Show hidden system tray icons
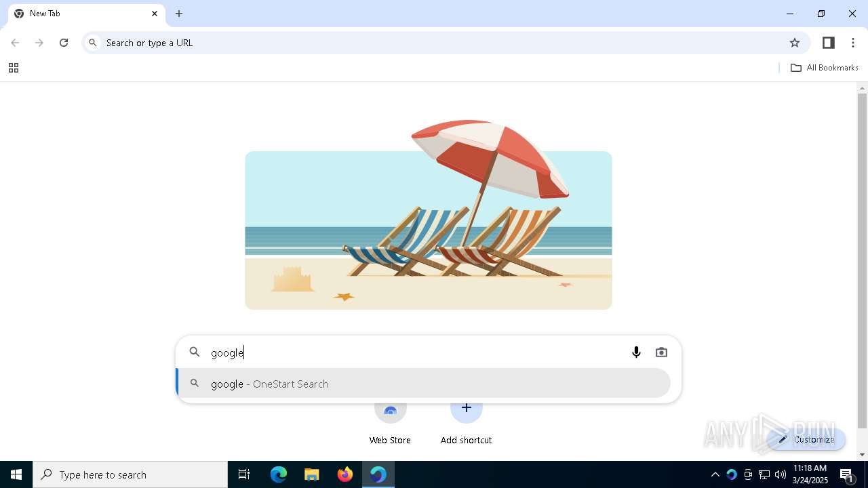868x488 pixels. point(715,474)
